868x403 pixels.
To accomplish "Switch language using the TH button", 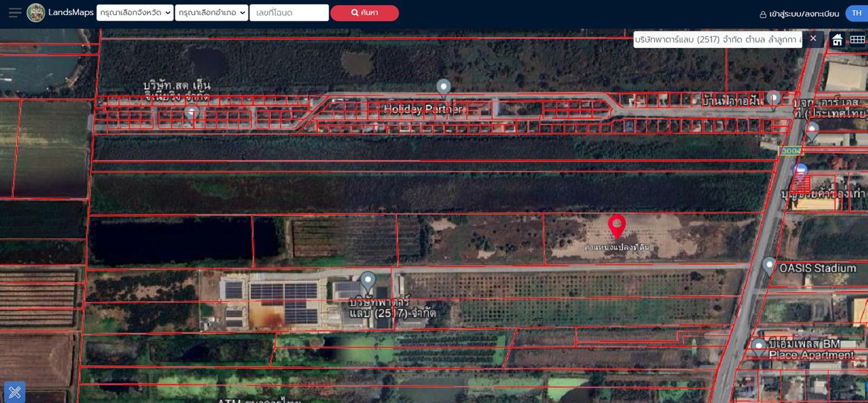I will click(856, 13).
